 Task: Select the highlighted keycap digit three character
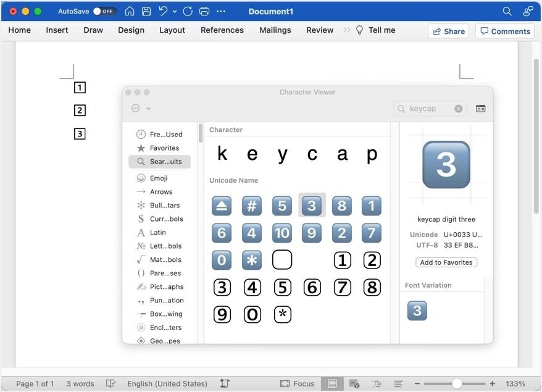[x=312, y=206]
